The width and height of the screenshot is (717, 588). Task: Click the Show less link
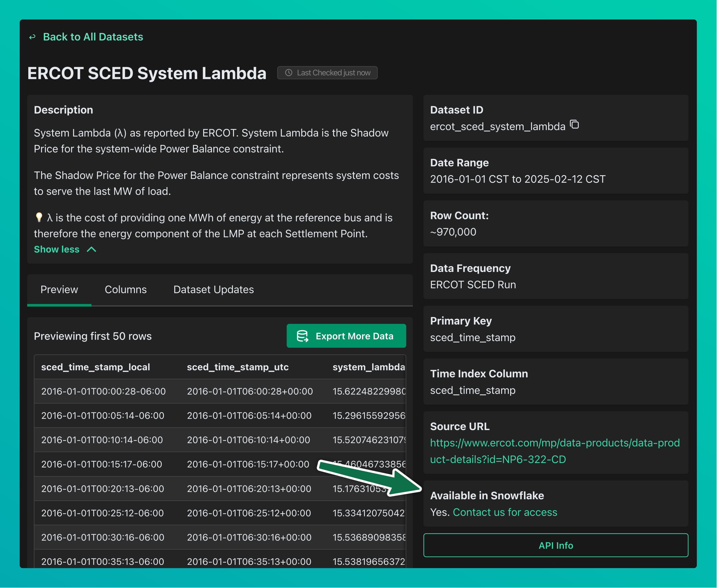57,250
